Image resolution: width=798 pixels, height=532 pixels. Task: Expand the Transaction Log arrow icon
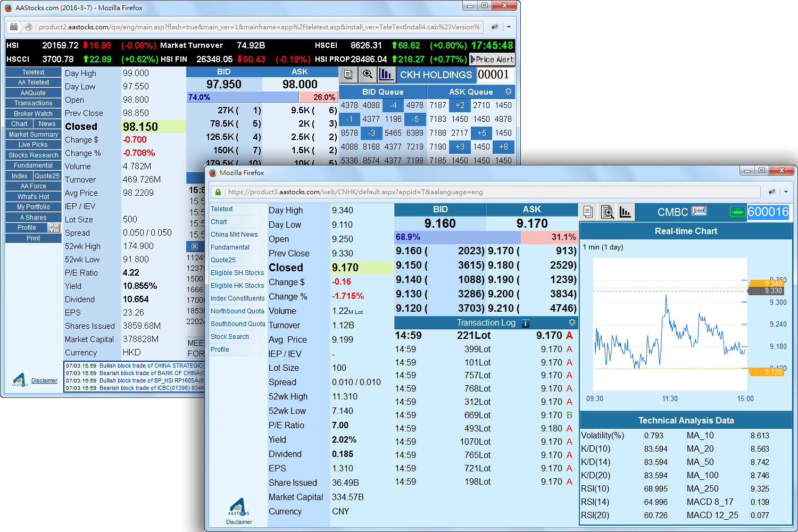(x=572, y=322)
